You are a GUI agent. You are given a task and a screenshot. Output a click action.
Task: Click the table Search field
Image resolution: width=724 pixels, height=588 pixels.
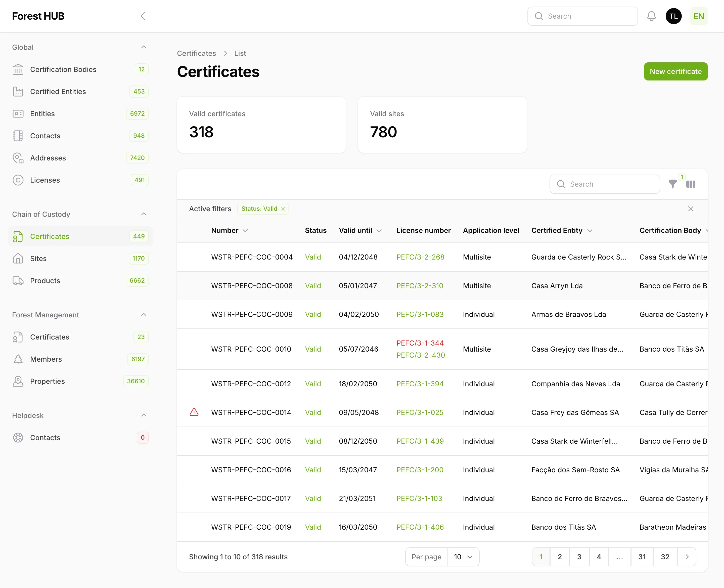605,184
